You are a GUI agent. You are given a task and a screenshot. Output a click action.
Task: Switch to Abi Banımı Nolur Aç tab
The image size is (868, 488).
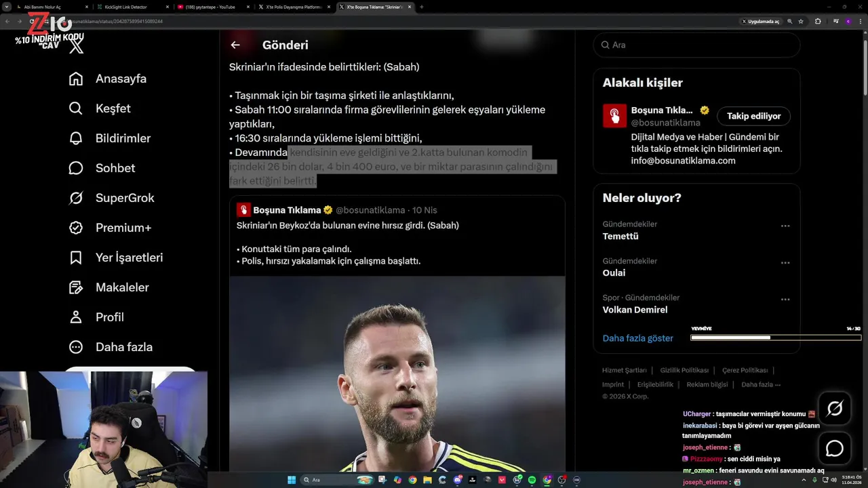(52, 7)
